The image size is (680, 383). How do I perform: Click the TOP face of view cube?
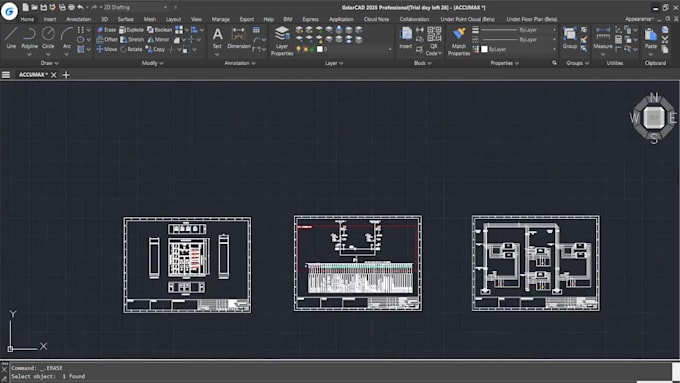[654, 118]
